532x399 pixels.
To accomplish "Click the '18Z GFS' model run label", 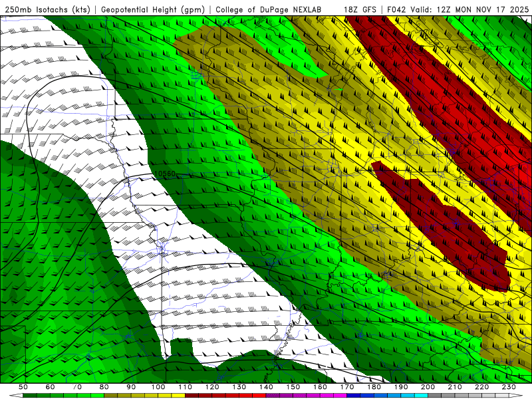I will pos(360,9).
